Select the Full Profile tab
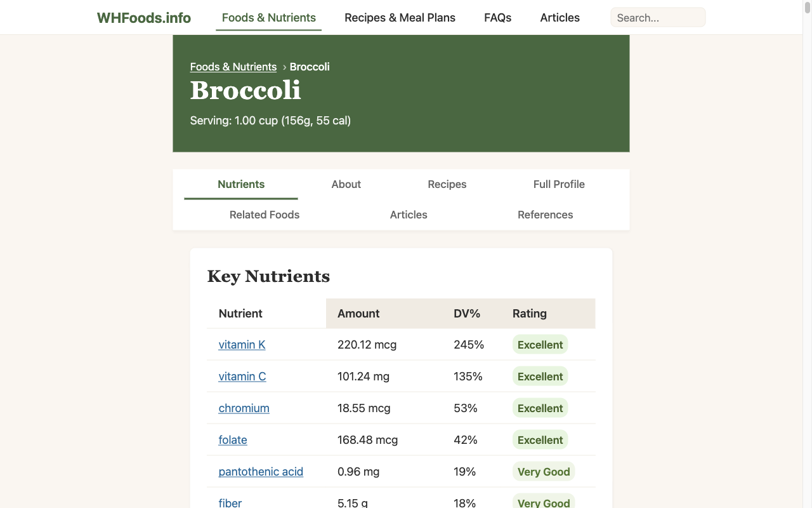Viewport: 812px width, 508px height. pyautogui.click(x=559, y=184)
